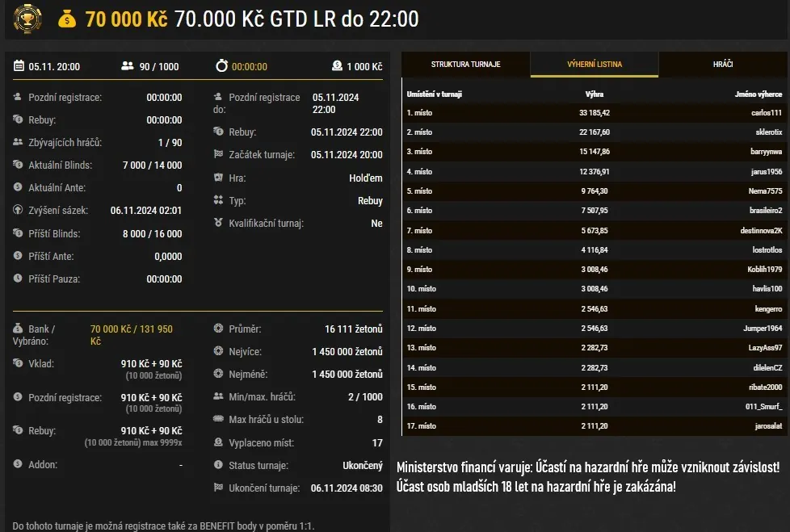This screenshot has height=532, width=790.
Task: Click the chip stack icon beside 1 000 Kč
Action: click(x=337, y=66)
